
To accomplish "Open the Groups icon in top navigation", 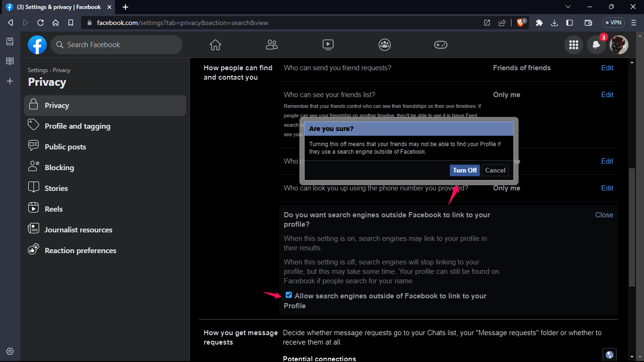I will (x=385, y=45).
